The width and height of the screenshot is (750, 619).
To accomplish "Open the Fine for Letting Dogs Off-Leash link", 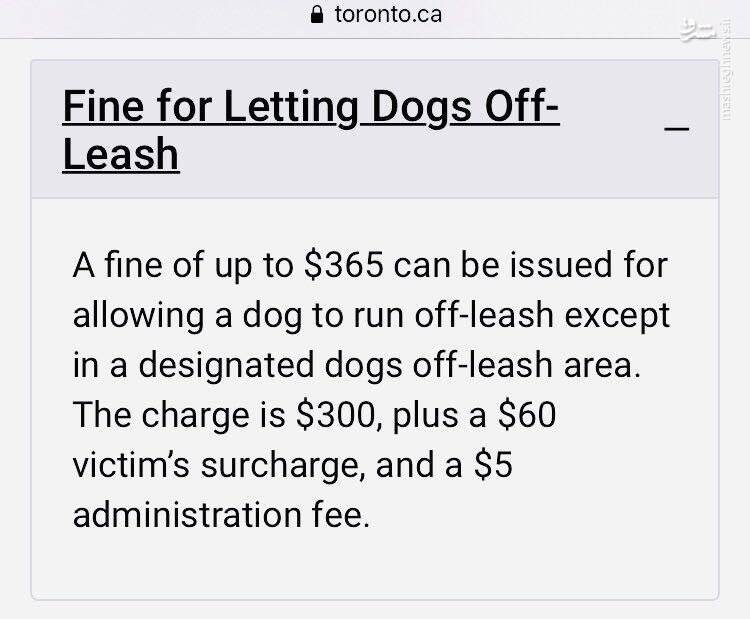I will click(x=310, y=108).
